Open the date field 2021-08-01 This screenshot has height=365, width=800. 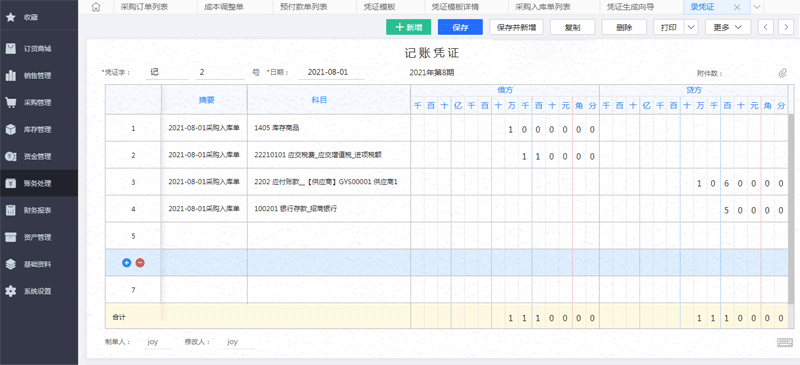pos(331,72)
